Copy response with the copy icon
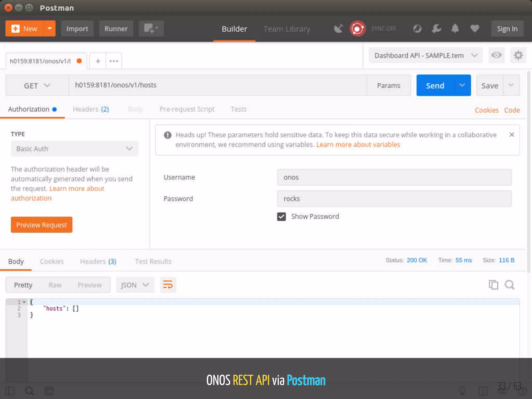Screen dimensions: 532x399 coord(493,285)
